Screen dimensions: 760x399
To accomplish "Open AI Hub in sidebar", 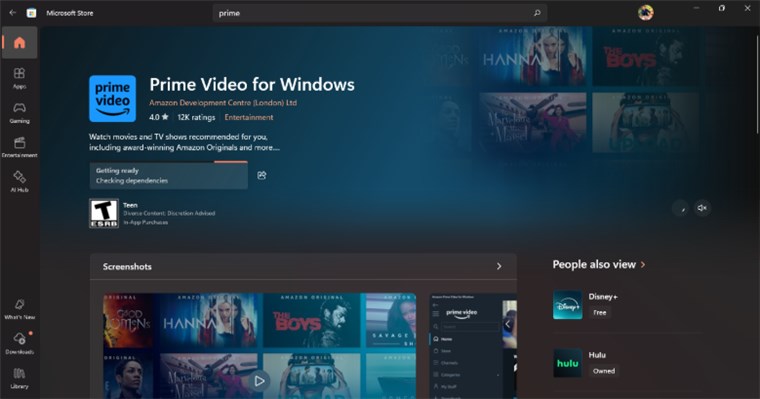I will pos(19,181).
